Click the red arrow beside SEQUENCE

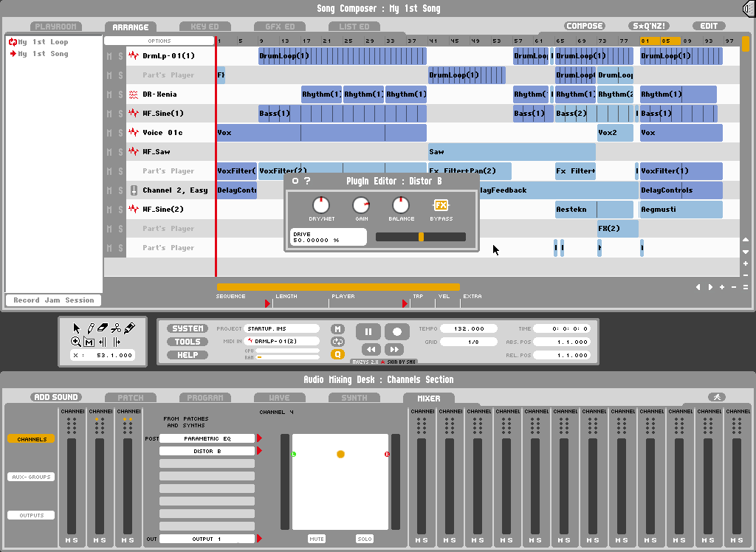267,303
